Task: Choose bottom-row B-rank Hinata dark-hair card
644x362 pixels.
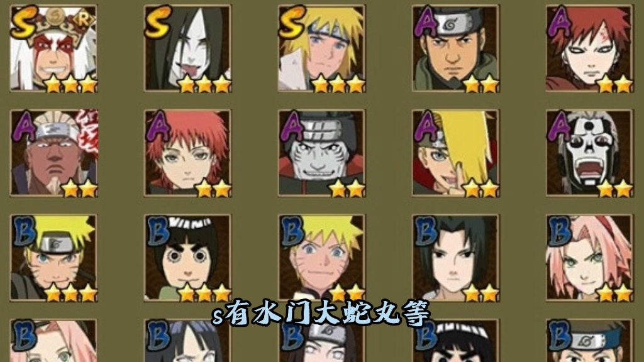Action: point(187,341)
